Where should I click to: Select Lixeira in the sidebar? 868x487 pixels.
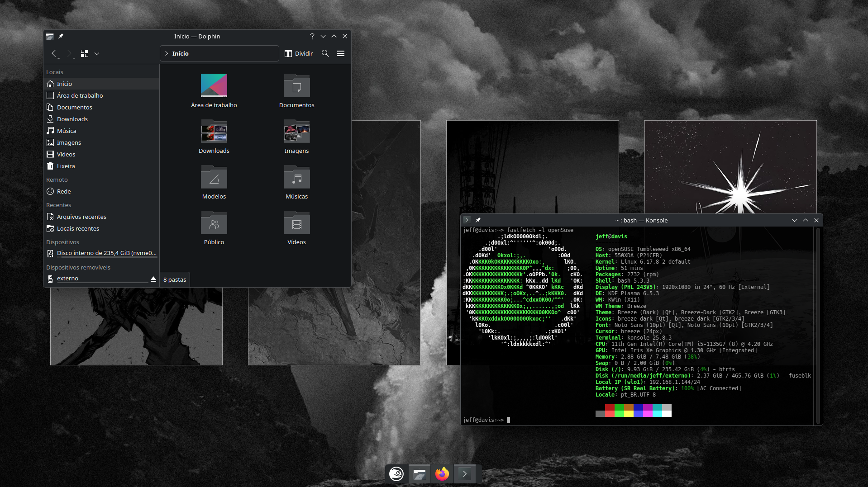[x=66, y=166]
